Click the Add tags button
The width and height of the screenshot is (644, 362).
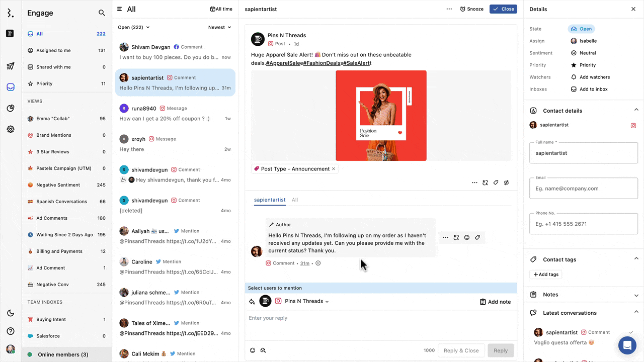546,275
